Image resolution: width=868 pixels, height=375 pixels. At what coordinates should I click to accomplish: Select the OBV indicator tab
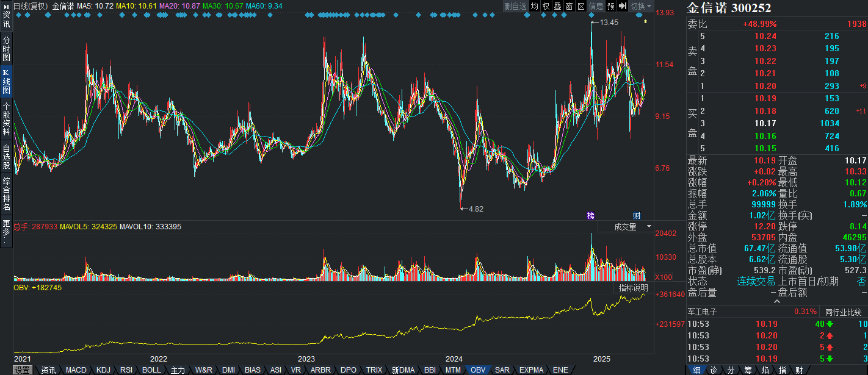point(479,370)
